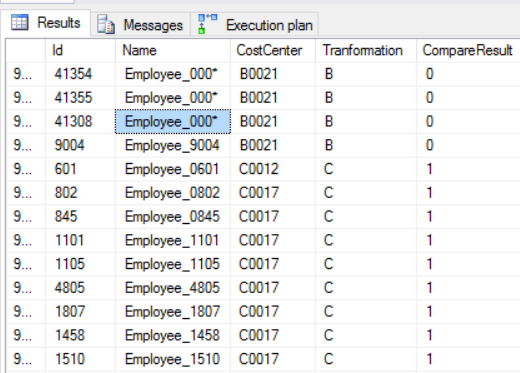Click the Employee_1101 name cell

[173, 240]
